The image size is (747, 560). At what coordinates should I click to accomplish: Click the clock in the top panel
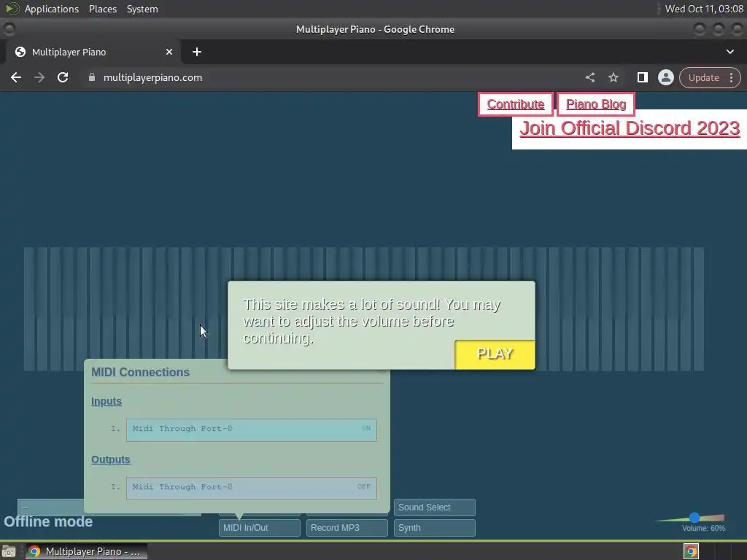click(704, 9)
